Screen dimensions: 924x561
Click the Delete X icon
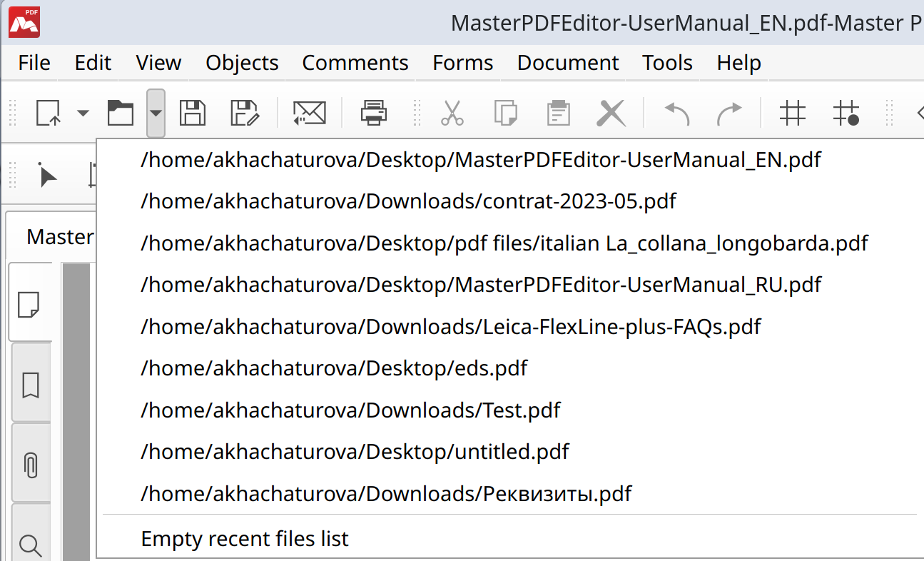click(x=611, y=113)
